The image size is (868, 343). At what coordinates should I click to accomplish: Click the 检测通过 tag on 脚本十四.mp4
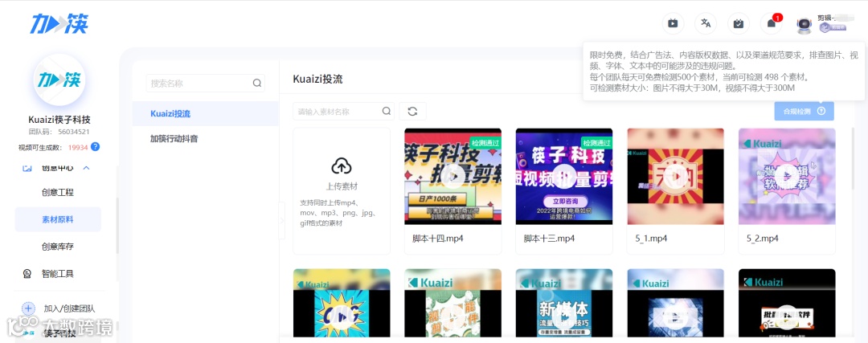[x=485, y=142]
